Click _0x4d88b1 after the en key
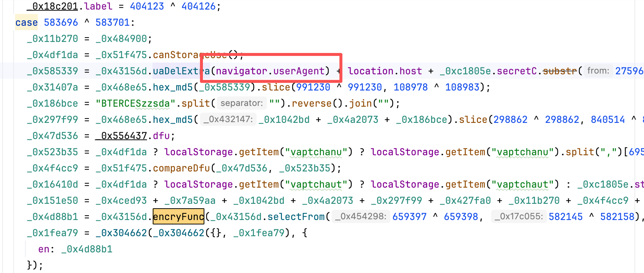The image size is (644, 273). coord(87,249)
